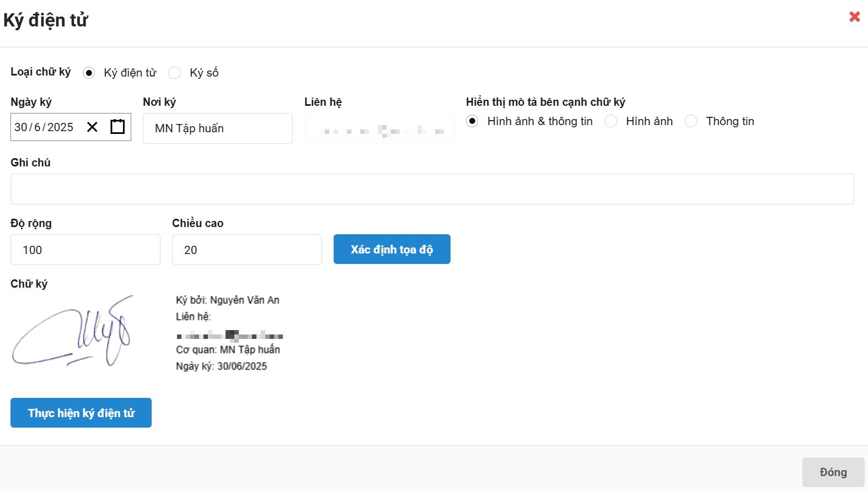Choose the Ký số radio option
The height and width of the screenshot is (491, 868).
[175, 73]
